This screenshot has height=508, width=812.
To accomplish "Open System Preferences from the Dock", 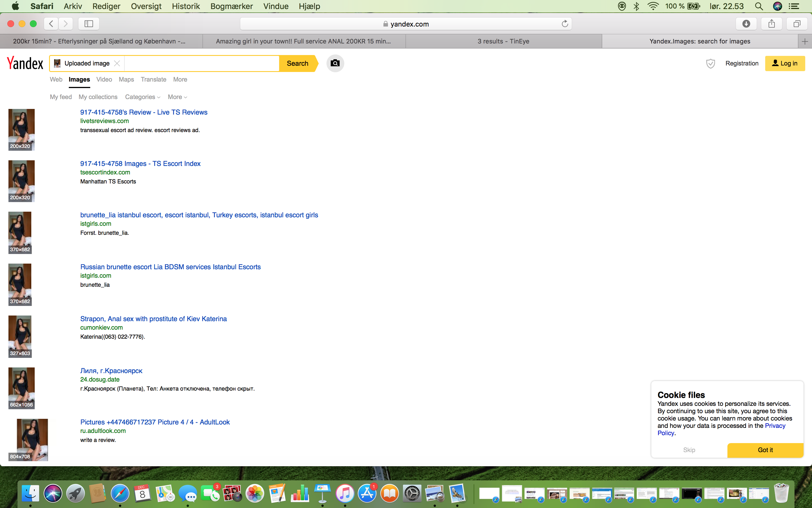I will 412,493.
